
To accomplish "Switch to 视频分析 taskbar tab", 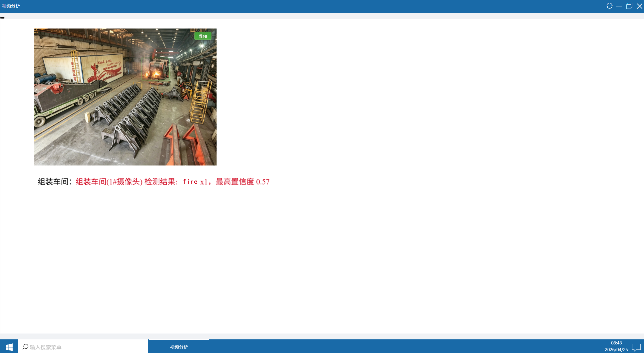I will (179, 347).
